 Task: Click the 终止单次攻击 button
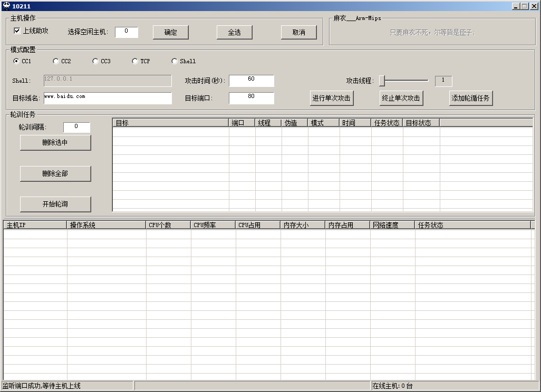click(401, 99)
